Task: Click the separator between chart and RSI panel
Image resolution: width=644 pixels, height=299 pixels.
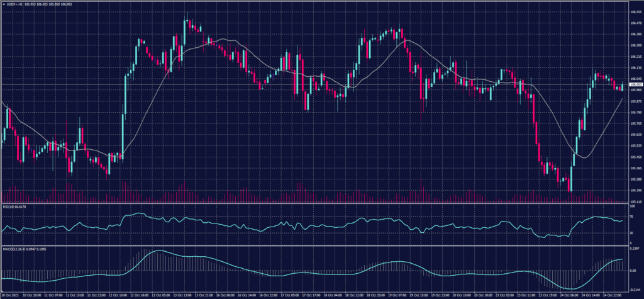Action: (314, 203)
